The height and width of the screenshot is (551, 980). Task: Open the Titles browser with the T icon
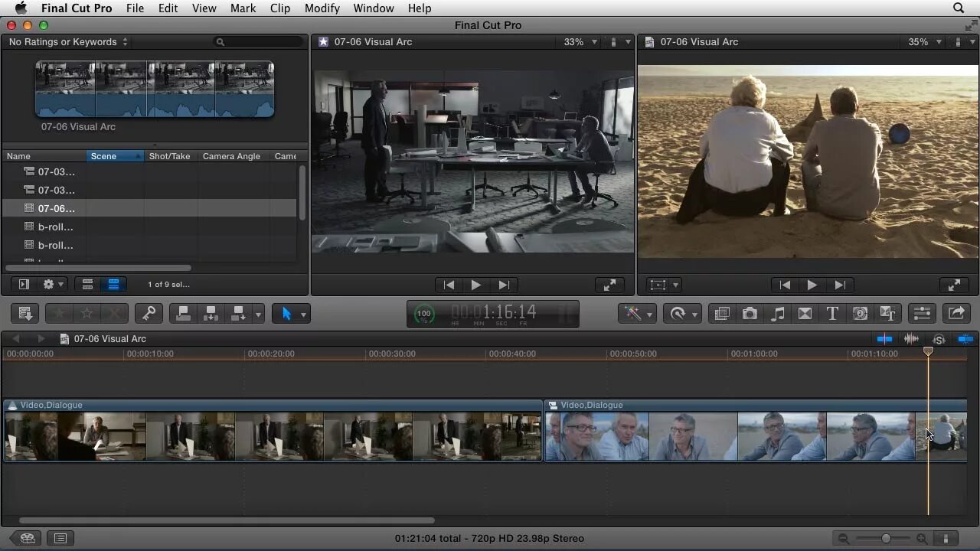[x=831, y=313]
